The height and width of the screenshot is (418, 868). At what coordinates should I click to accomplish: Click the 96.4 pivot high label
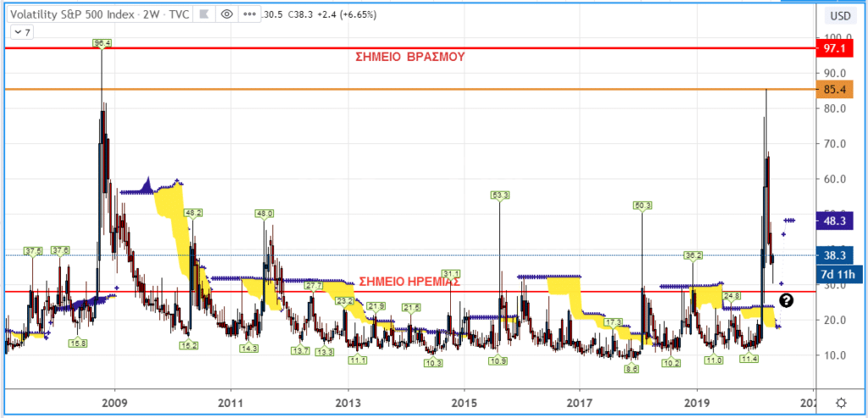[102, 42]
